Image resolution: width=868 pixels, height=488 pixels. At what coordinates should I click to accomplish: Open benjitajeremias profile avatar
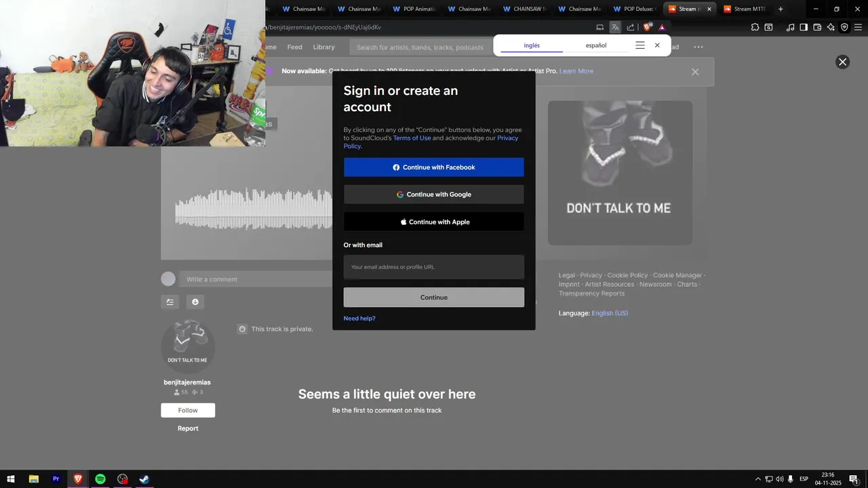pos(188,346)
